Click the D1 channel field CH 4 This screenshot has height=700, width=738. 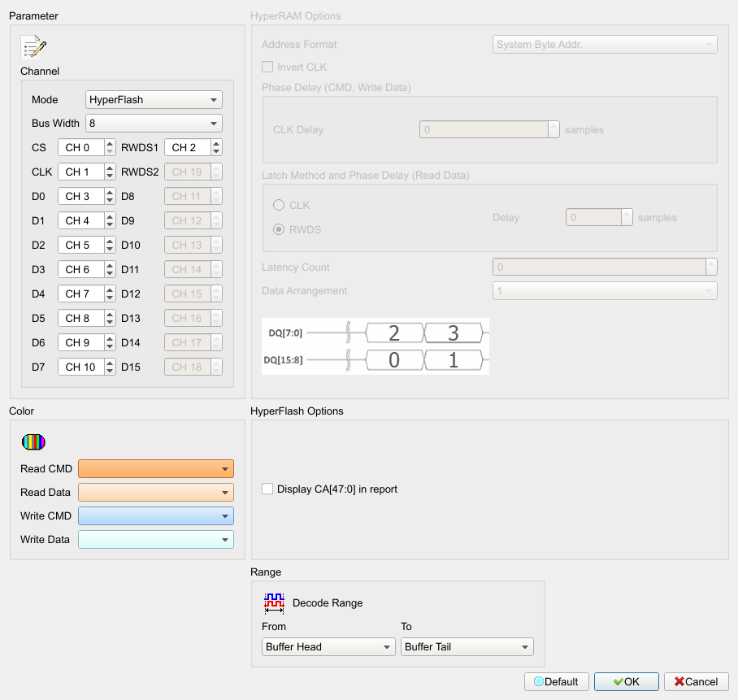click(x=81, y=221)
